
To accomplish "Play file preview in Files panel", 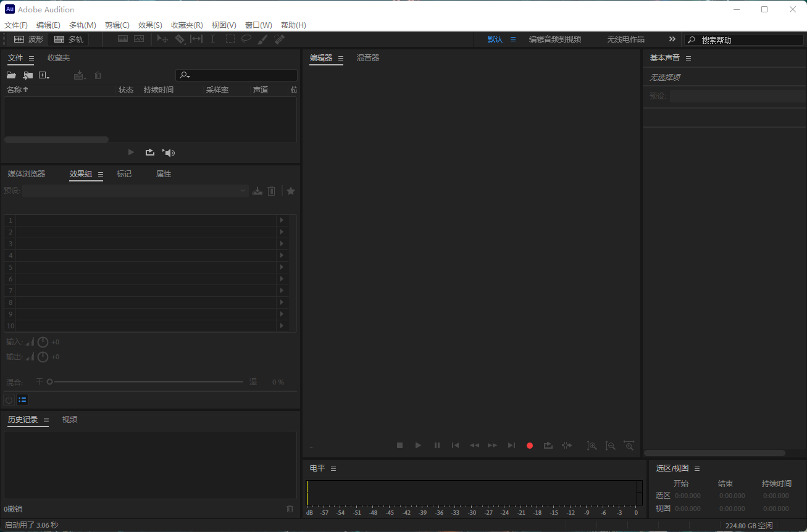I will (131, 152).
